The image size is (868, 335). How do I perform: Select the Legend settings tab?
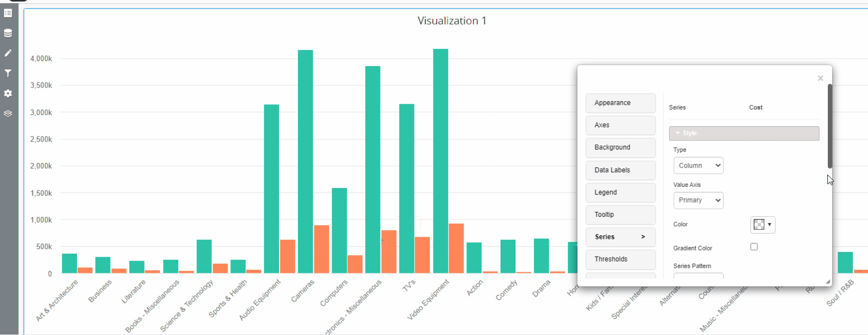[620, 192]
